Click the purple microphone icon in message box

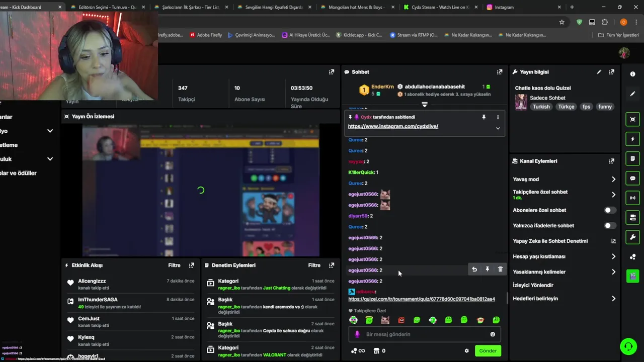[357, 334]
